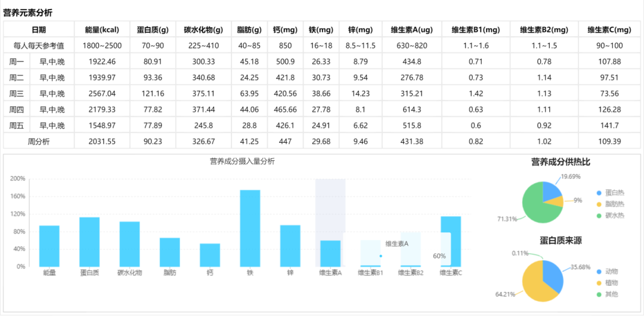644x326 pixels.
Task: Click the 碳水化合物 bar in the chart
Action: click(x=130, y=244)
